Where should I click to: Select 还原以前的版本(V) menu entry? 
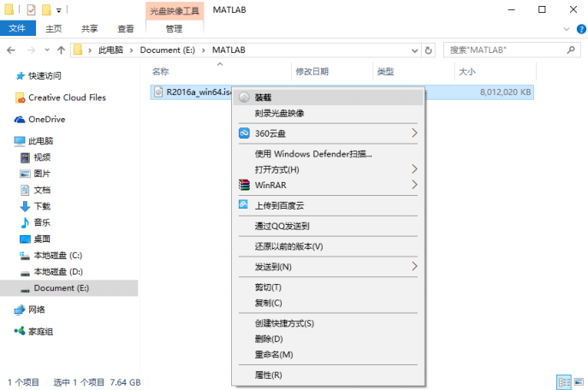coord(288,246)
